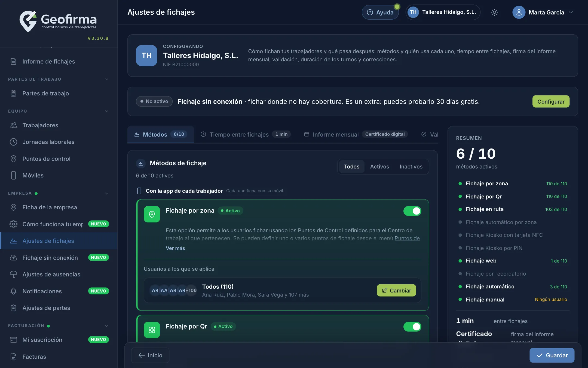Select Fichaje manual in Resumen list
The width and height of the screenshot is (588, 368).
[513, 300]
